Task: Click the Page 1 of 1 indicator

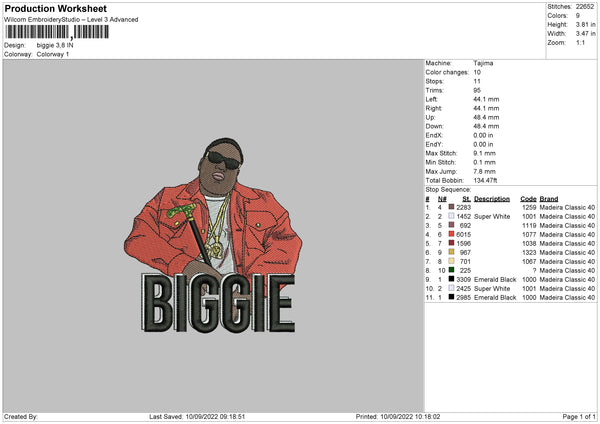Action: pyautogui.click(x=579, y=416)
